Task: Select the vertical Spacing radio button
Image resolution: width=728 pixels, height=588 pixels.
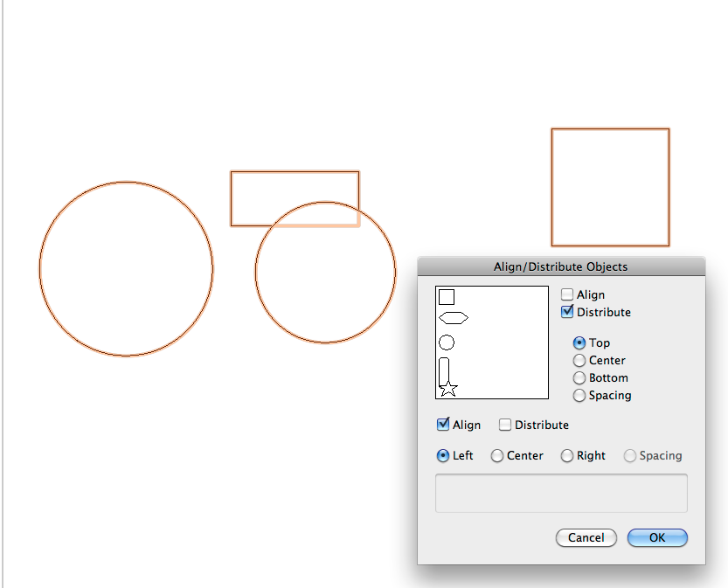Action: pos(579,396)
